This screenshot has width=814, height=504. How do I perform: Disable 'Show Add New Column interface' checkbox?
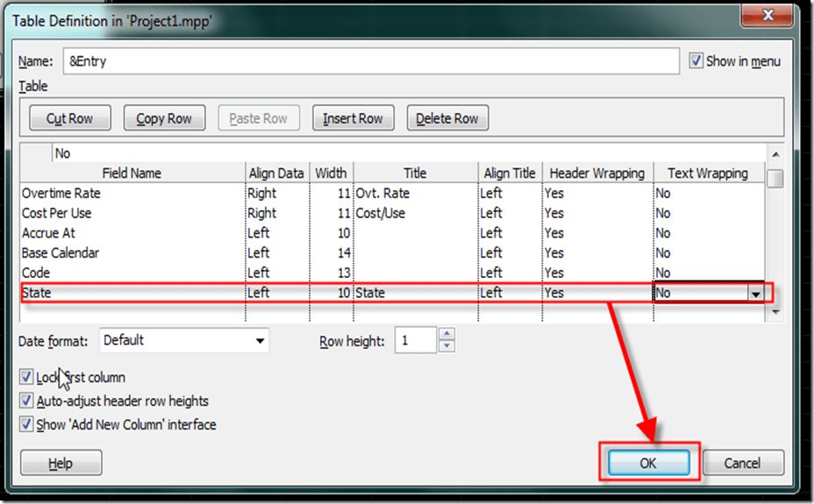coord(26,424)
